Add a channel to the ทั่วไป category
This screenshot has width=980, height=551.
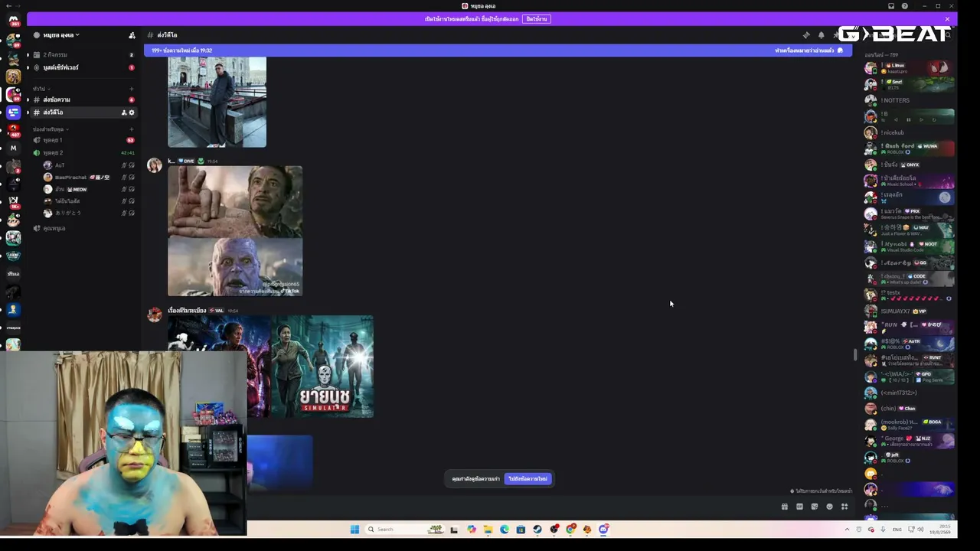pos(132,89)
